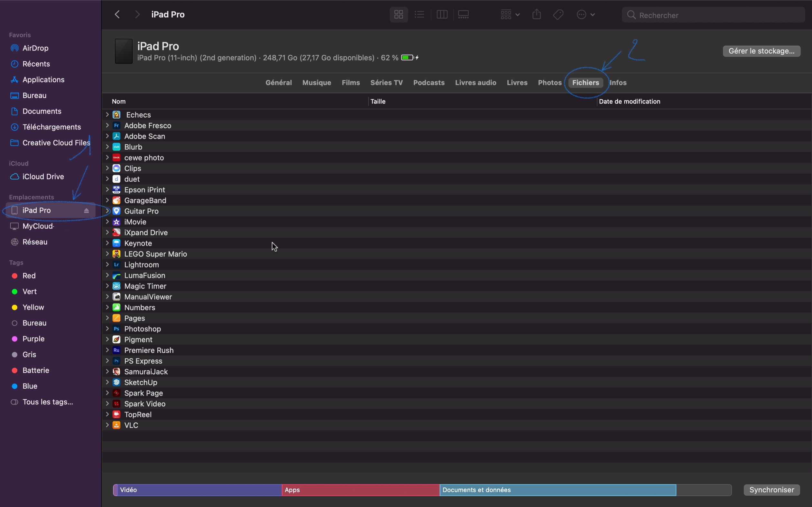Click the Share icon in toolbar
Viewport: 812px width, 507px height.
[x=537, y=15]
